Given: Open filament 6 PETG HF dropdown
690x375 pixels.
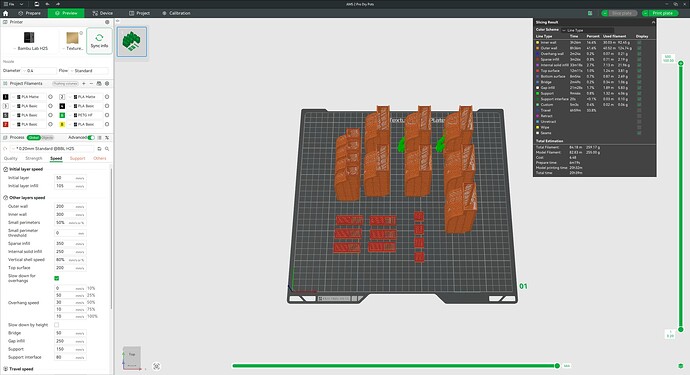Looking at the screenshot, I should (x=85, y=115).
